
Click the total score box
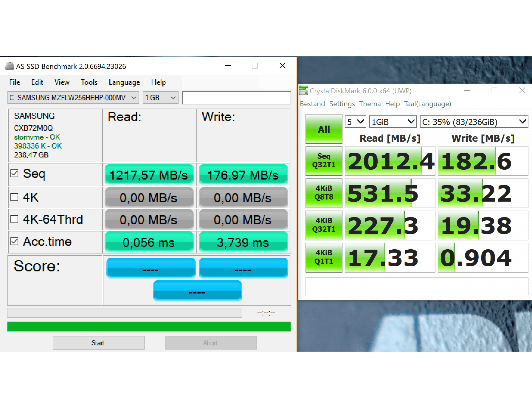(x=197, y=290)
